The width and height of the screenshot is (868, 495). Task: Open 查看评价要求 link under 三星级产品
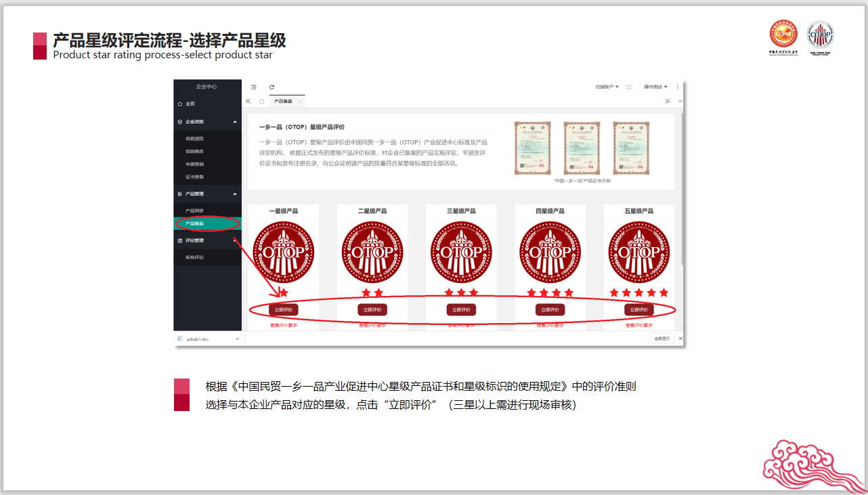[461, 326]
